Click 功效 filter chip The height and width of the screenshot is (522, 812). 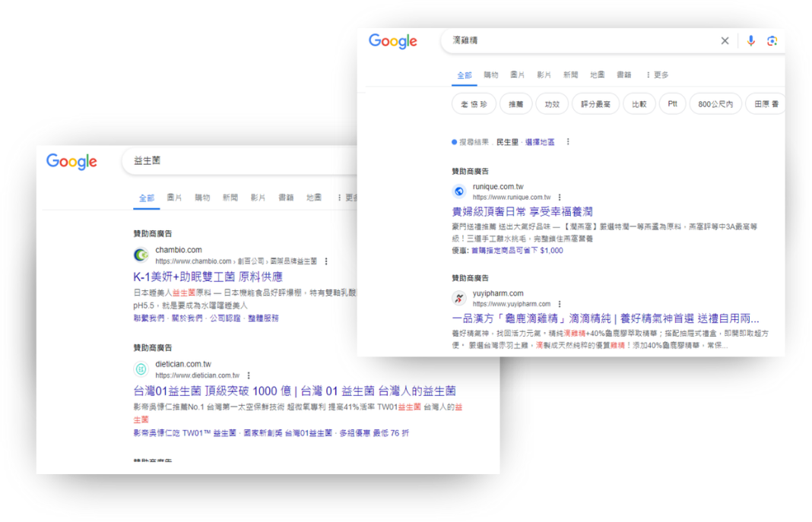click(552, 104)
